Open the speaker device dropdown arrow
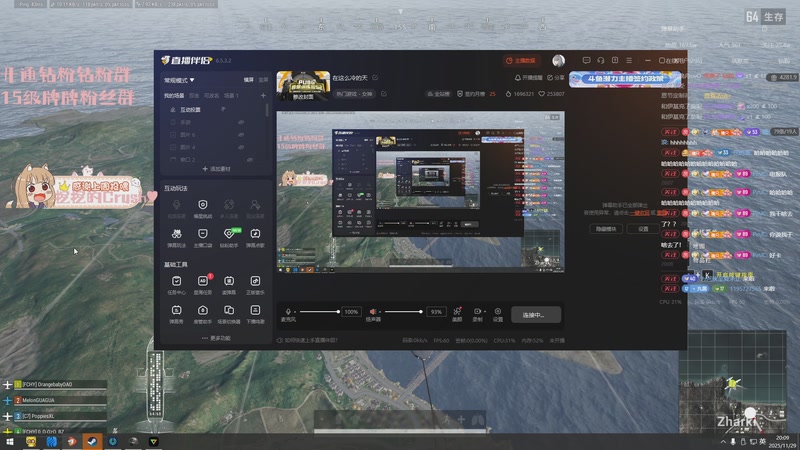 point(380,311)
